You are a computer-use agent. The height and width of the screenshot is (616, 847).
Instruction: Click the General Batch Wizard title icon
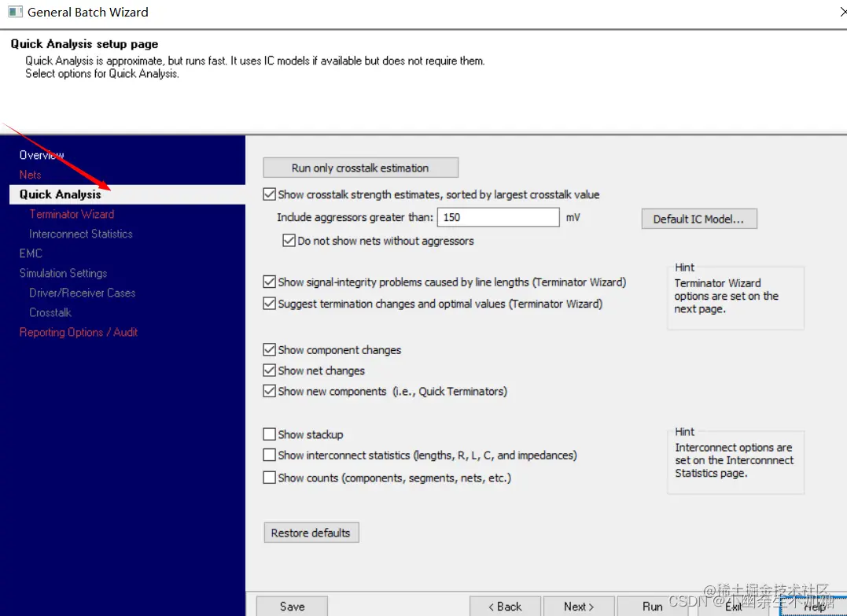[x=16, y=12]
